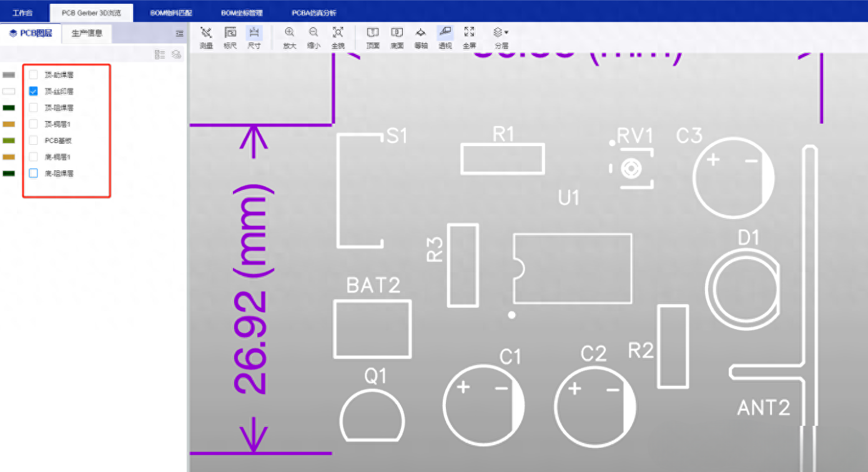The image size is (868, 472).
Task: Enable the 顶-铜层1 layer checkbox
Action: 34,124
